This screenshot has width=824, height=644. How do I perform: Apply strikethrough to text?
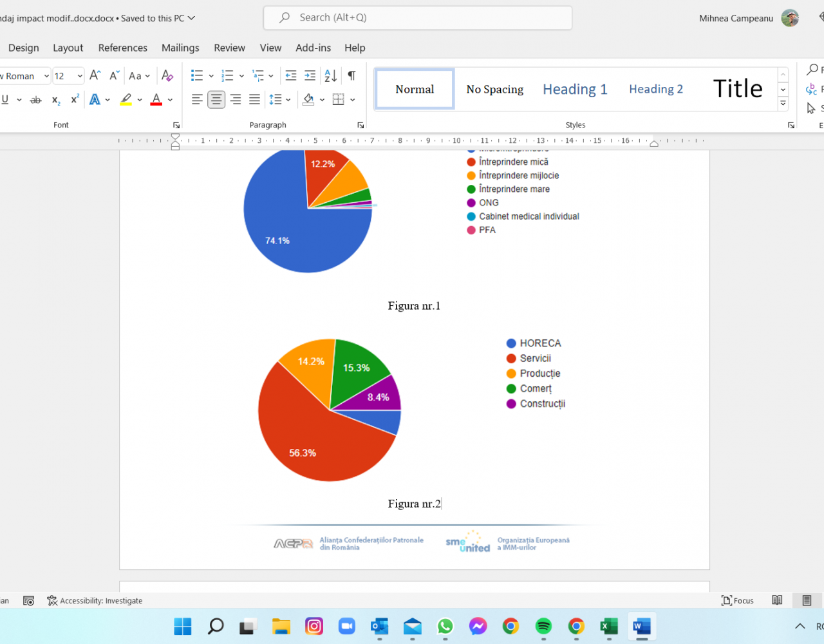[36, 100]
